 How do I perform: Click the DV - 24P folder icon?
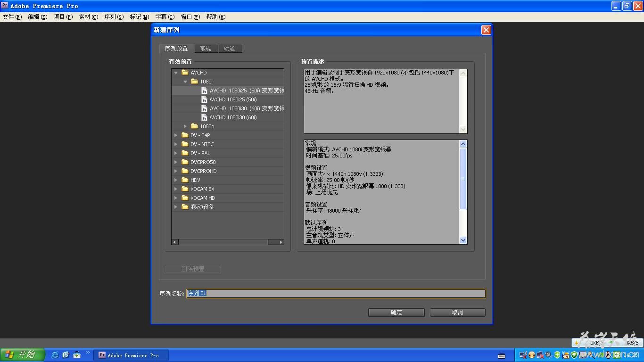click(x=185, y=135)
